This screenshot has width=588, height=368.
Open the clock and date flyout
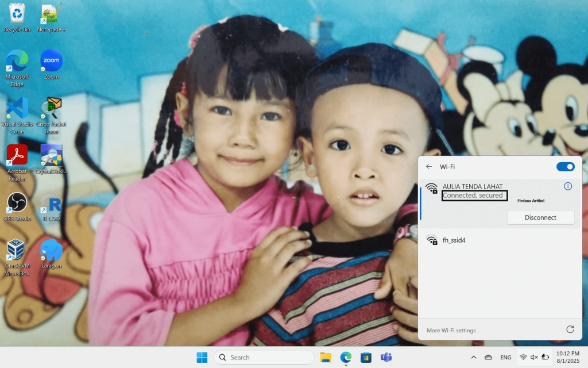point(568,357)
